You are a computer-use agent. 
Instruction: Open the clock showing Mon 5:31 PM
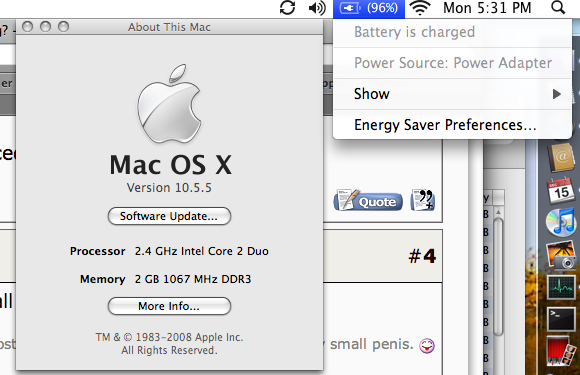point(487,8)
